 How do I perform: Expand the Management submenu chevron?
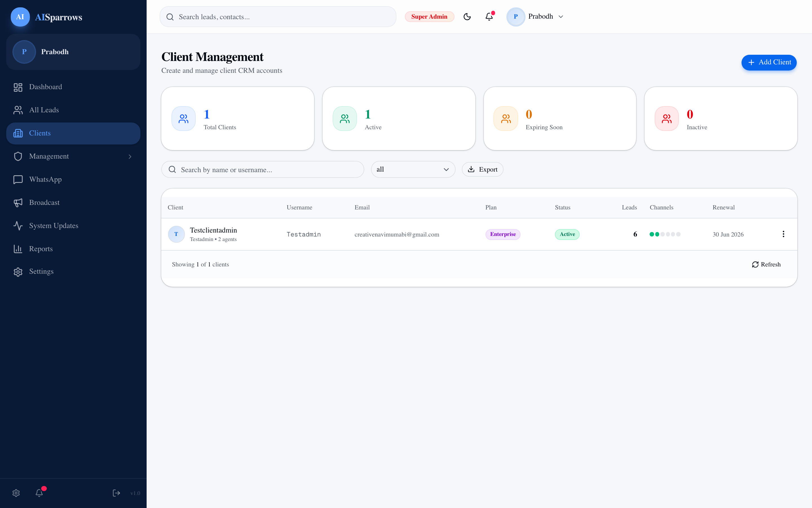(x=130, y=157)
